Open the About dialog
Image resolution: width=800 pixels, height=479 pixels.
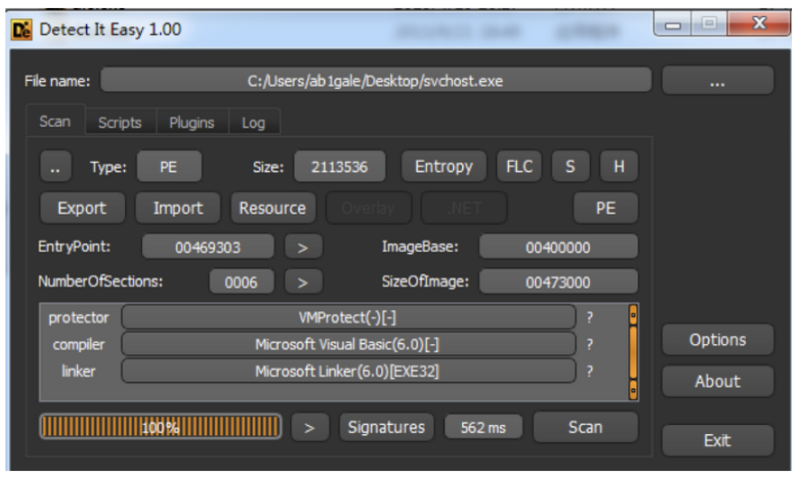coord(717,381)
